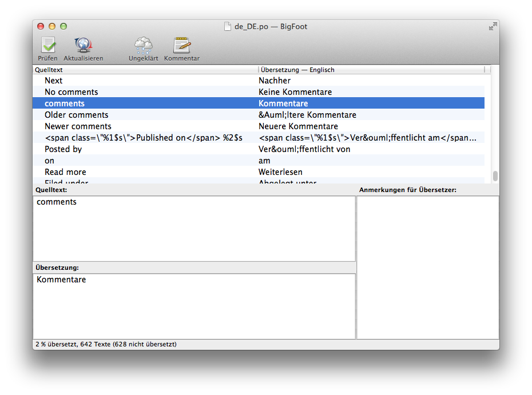Screen dimensions: 532x395
Task: Click the Prüfen checkmark toolbar icon
Action: [48, 45]
